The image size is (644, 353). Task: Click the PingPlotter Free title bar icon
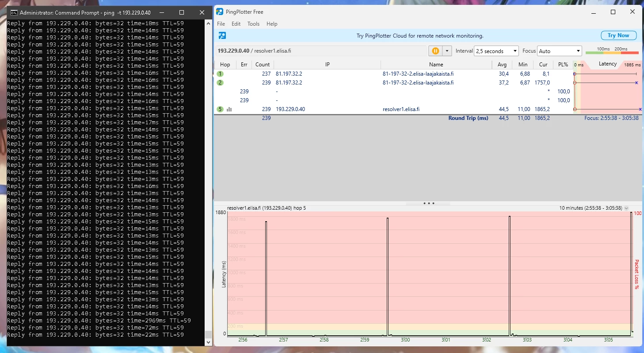coord(220,12)
